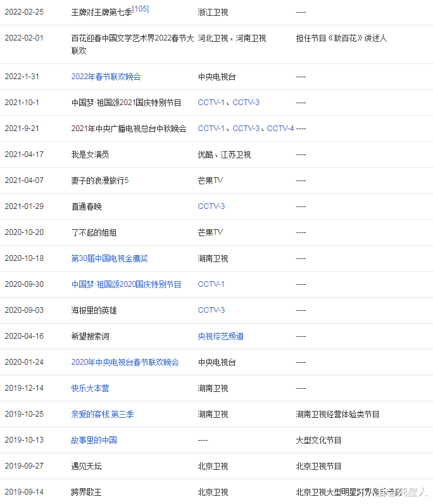
Task: Select 北京卫视 in the 2019-09-27 row
Action: pyautogui.click(x=213, y=466)
